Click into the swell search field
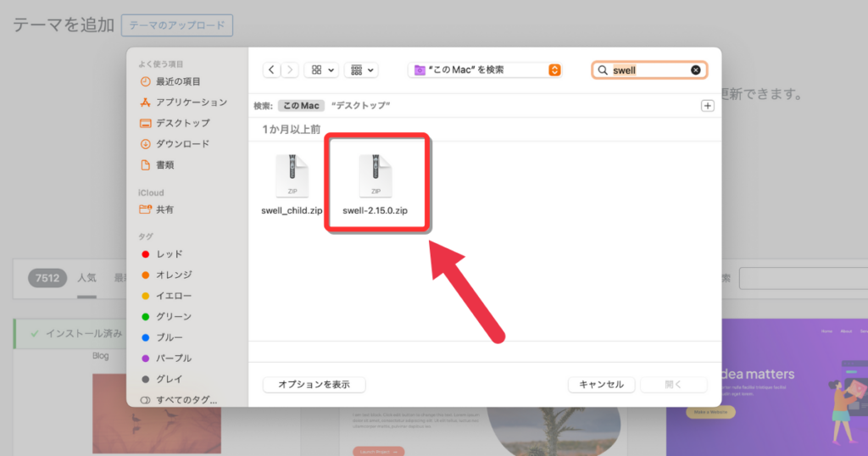 649,70
